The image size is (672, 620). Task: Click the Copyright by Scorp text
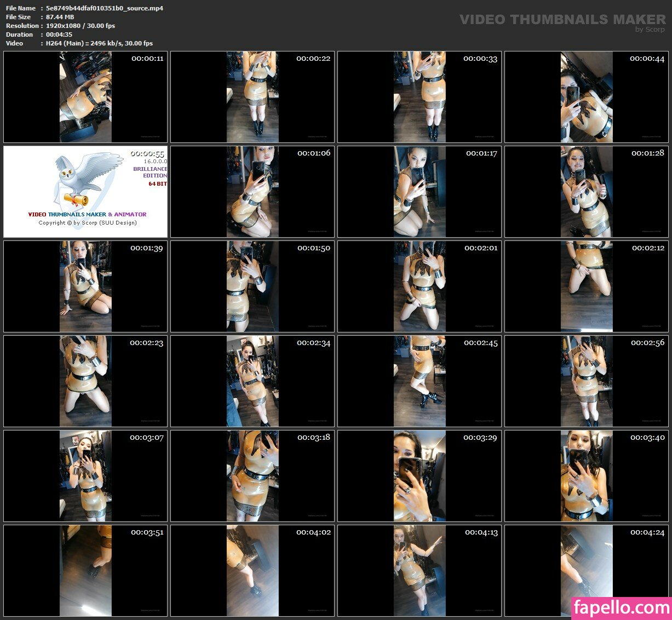point(88,223)
